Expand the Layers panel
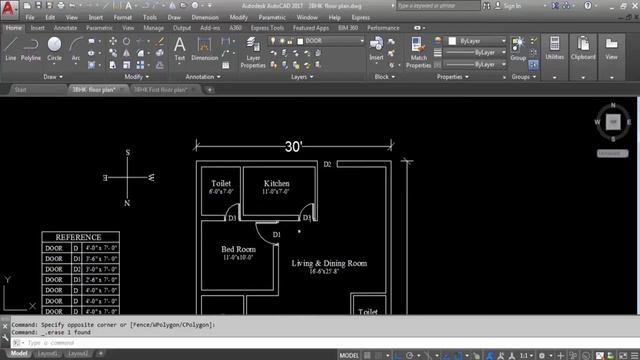 302,77
